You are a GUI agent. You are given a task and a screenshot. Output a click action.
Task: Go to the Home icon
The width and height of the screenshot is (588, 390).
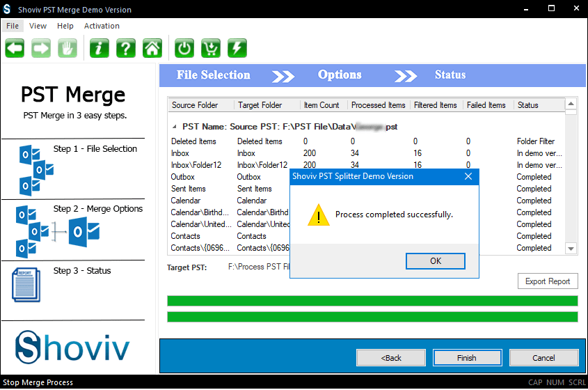point(152,48)
